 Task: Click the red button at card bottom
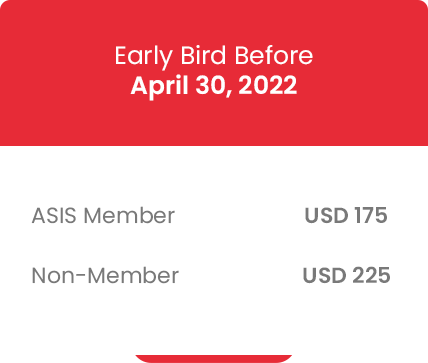point(214,359)
